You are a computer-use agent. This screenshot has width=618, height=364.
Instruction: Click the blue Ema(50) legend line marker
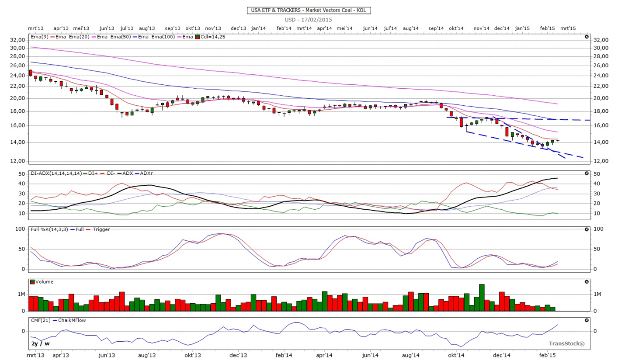135,37
